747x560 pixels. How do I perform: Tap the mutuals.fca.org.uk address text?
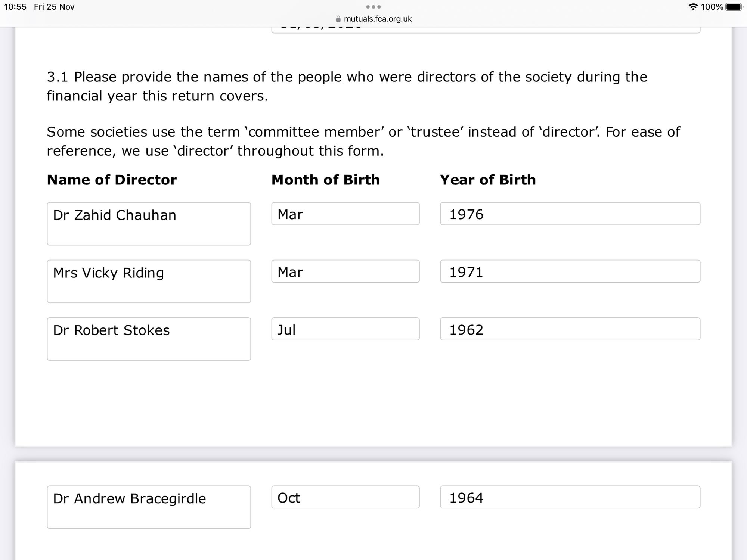pos(378,19)
